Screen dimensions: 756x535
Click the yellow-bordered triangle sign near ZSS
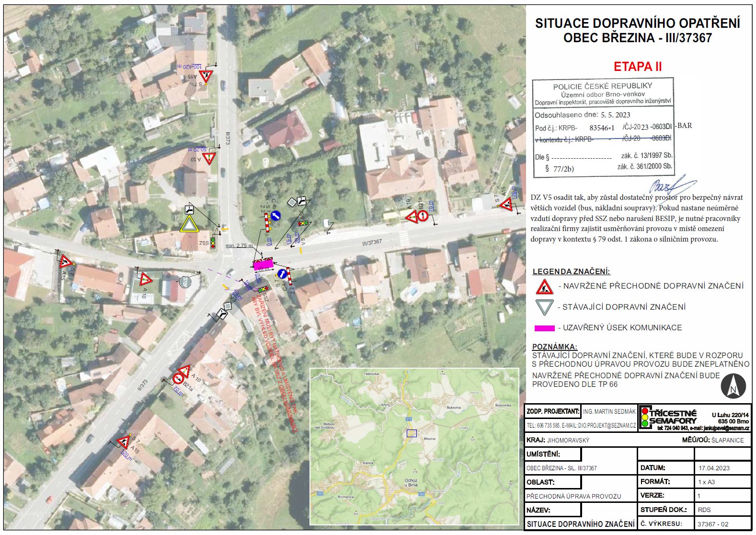coord(189,224)
